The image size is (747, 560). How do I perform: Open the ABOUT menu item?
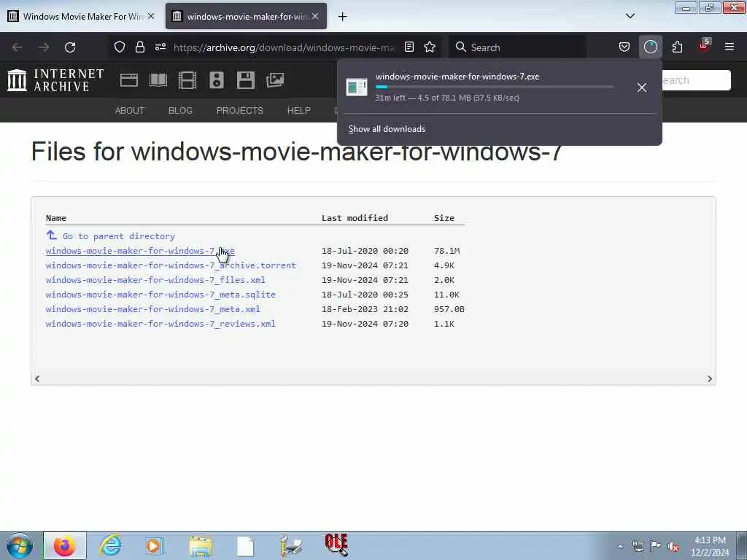[130, 111]
